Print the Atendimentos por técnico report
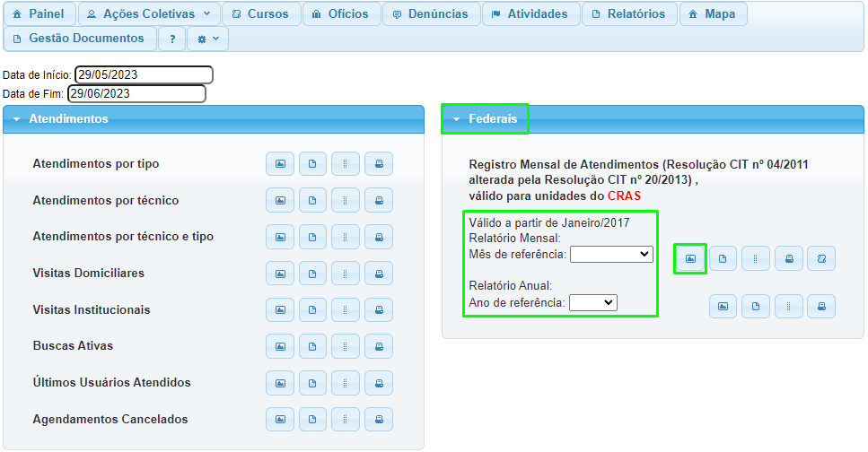The height and width of the screenshot is (452, 868). (379, 200)
